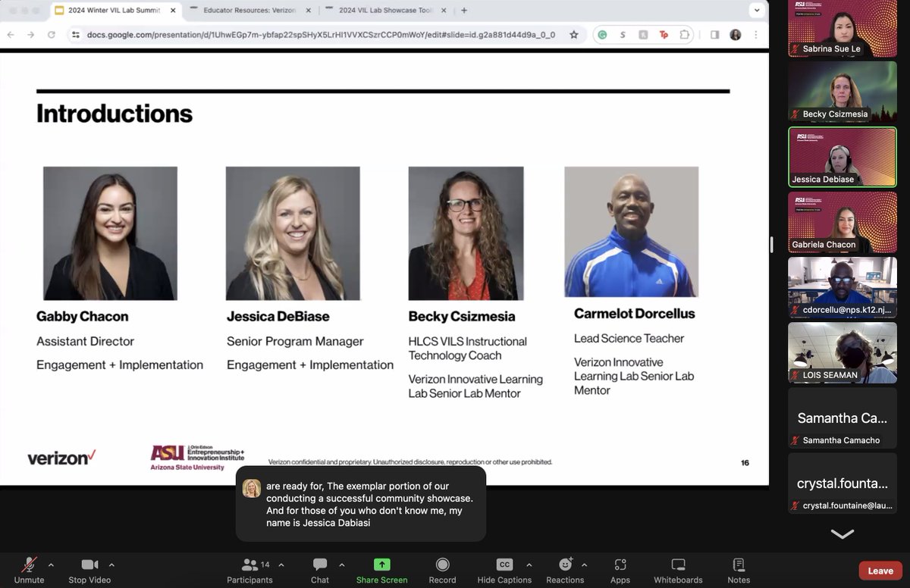Start recording with the Record button

coord(442,570)
